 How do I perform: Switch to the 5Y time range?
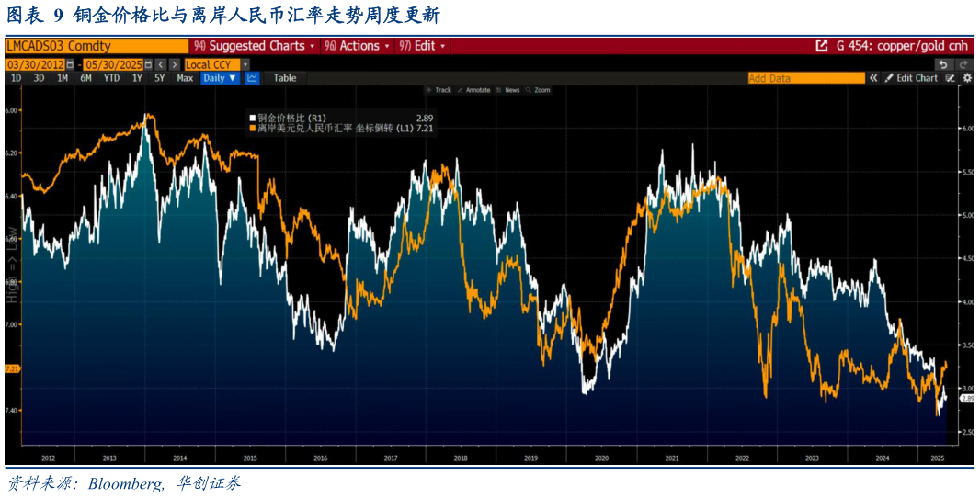[159, 78]
